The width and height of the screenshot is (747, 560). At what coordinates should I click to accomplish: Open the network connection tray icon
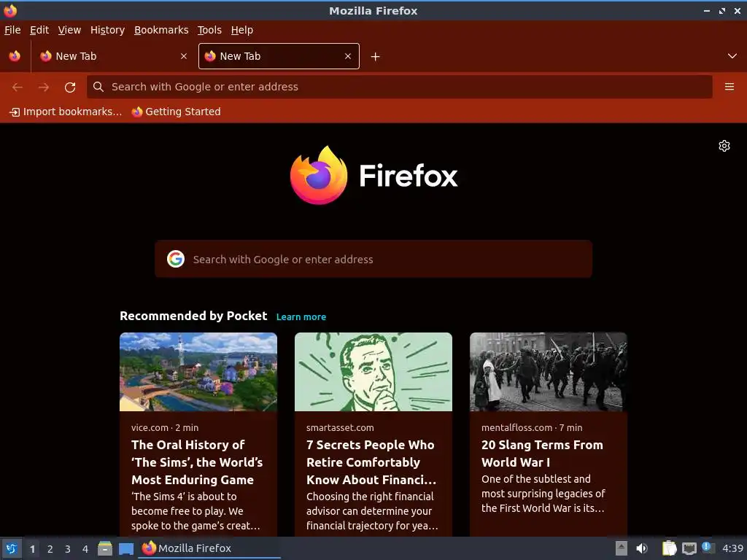click(689, 548)
